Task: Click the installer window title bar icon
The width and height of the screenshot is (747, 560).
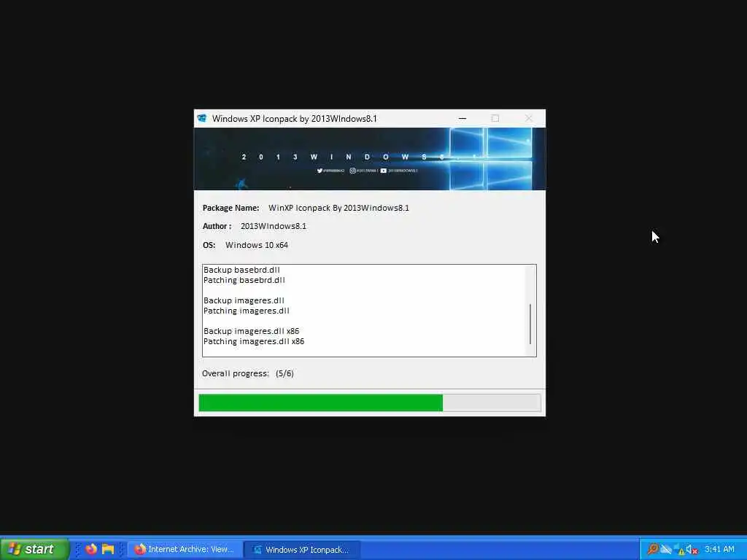Action: click(202, 118)
